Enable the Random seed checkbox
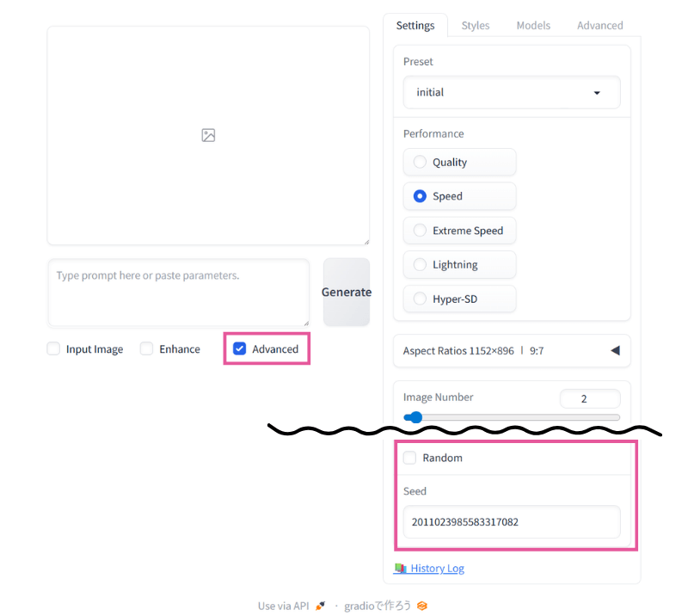688x616 pixels. pos(410,458)
